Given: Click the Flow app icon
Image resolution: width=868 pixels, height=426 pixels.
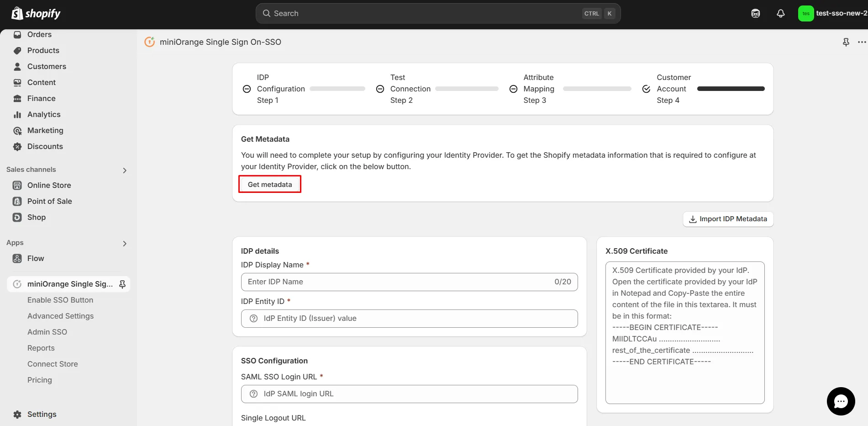Looking at the screenshot, I should (17, 258).
